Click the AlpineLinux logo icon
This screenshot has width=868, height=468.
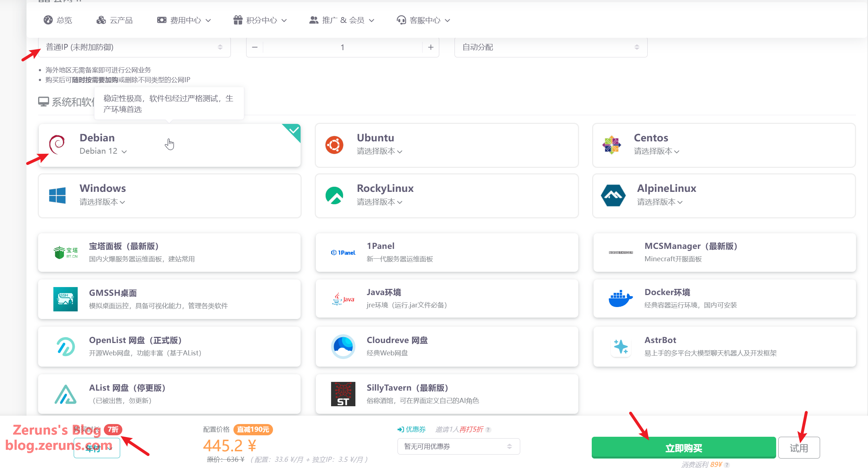[x=613, y=195]
